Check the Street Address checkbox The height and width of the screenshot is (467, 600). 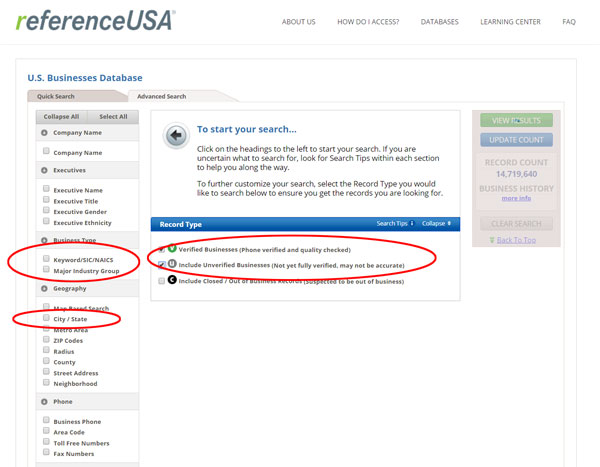[46, 371]
